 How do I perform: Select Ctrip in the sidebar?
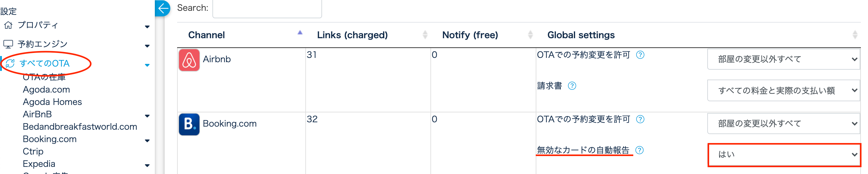point(33,151)
